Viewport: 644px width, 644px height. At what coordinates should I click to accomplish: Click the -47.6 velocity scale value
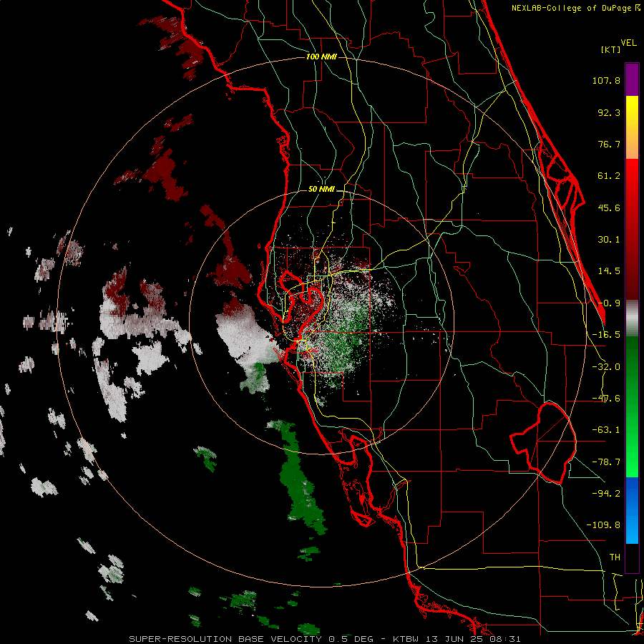606,399
